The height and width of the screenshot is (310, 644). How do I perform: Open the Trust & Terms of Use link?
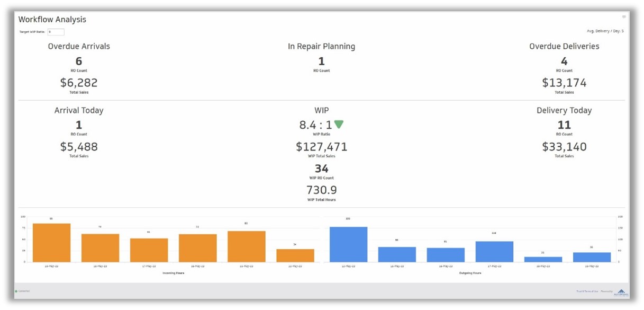coord(587,291)
